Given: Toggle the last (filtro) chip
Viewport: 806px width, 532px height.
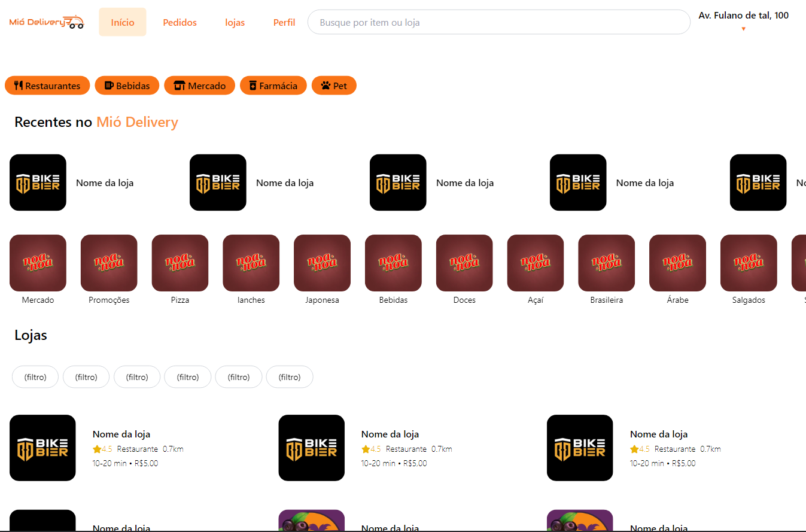Looking at the screenshot, I should (290, 377).
